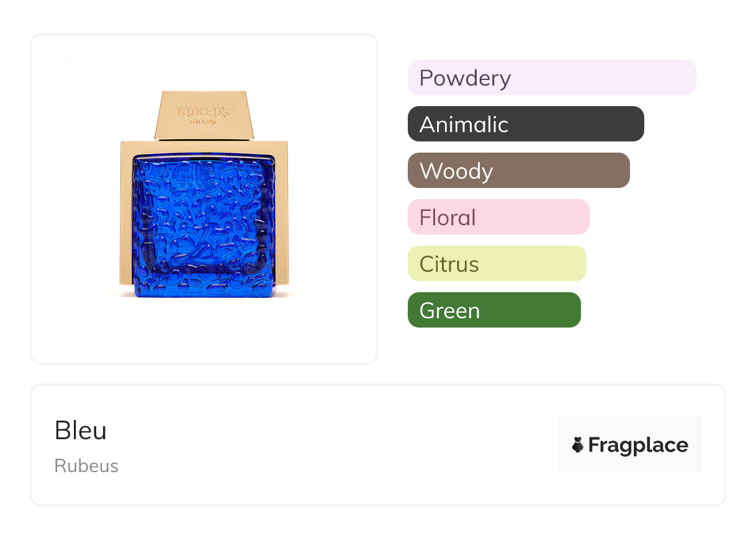Click the gold frame left of bottle
The width and height of the screenshot is (756, 536).
[126, 217]
